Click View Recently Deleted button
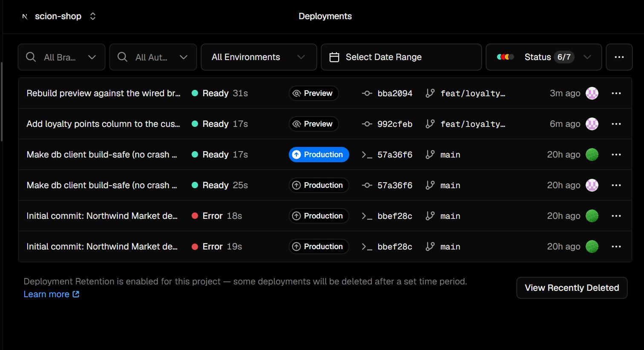This screenshot has height=350, width=644. click(572, 288)
